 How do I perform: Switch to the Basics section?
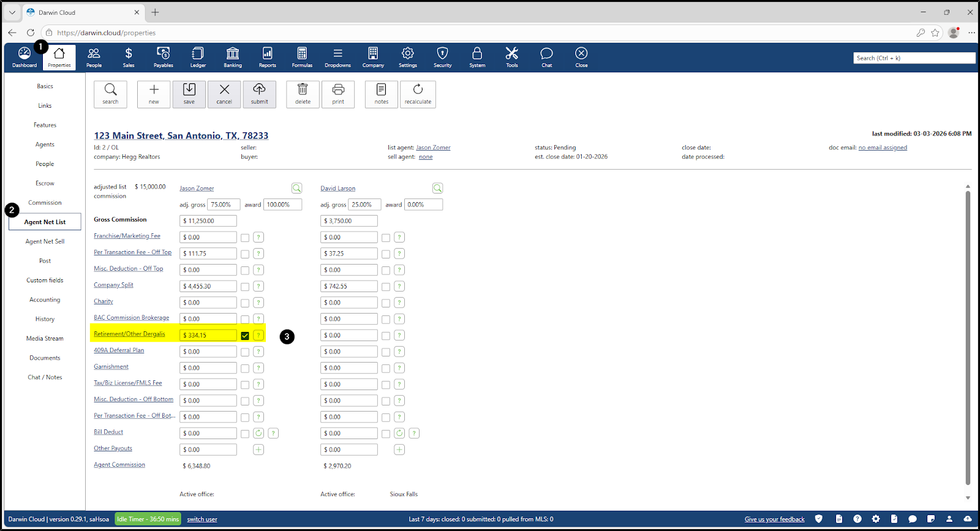45,86
